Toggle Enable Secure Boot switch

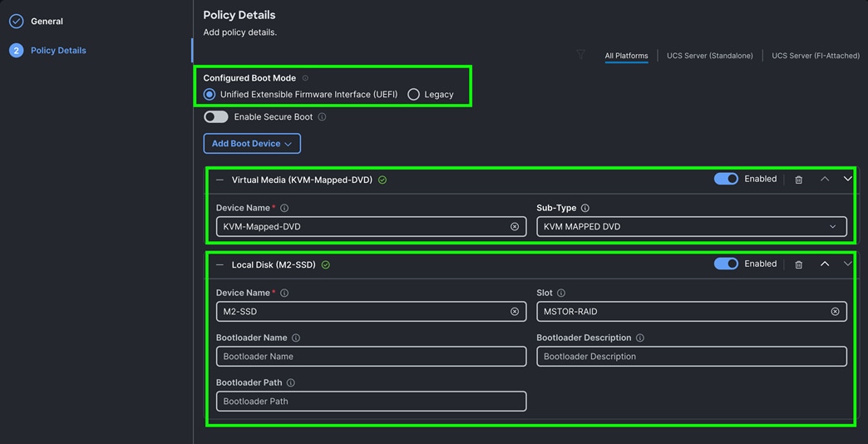pos(216,117)
